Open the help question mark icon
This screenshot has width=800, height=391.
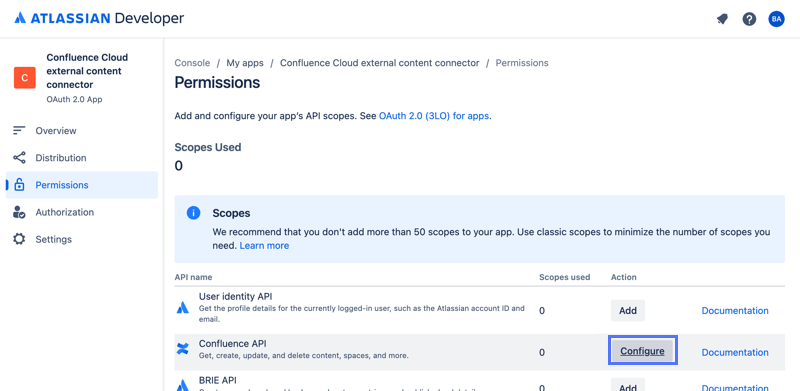click(x=749, y=19)
